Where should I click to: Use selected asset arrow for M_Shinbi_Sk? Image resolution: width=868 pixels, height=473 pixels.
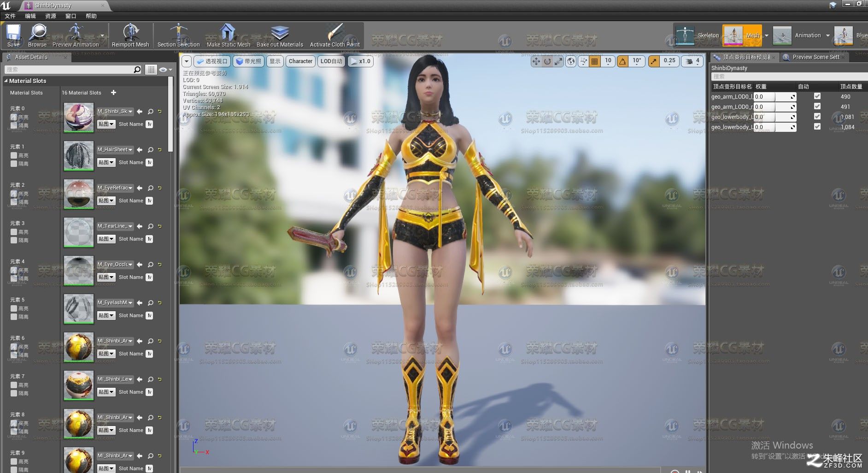pyautogui.click(x=140, y=112)
